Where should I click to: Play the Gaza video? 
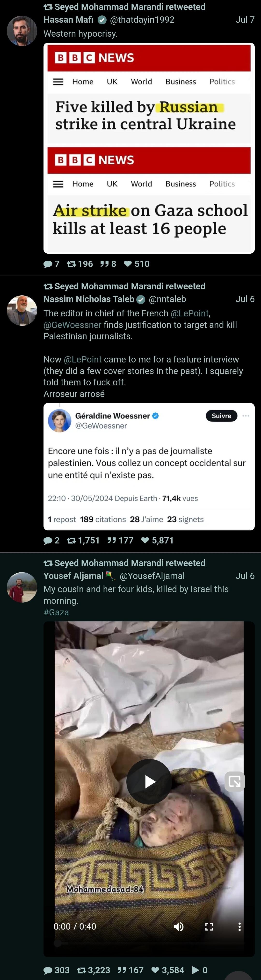(x=149, y=782)
